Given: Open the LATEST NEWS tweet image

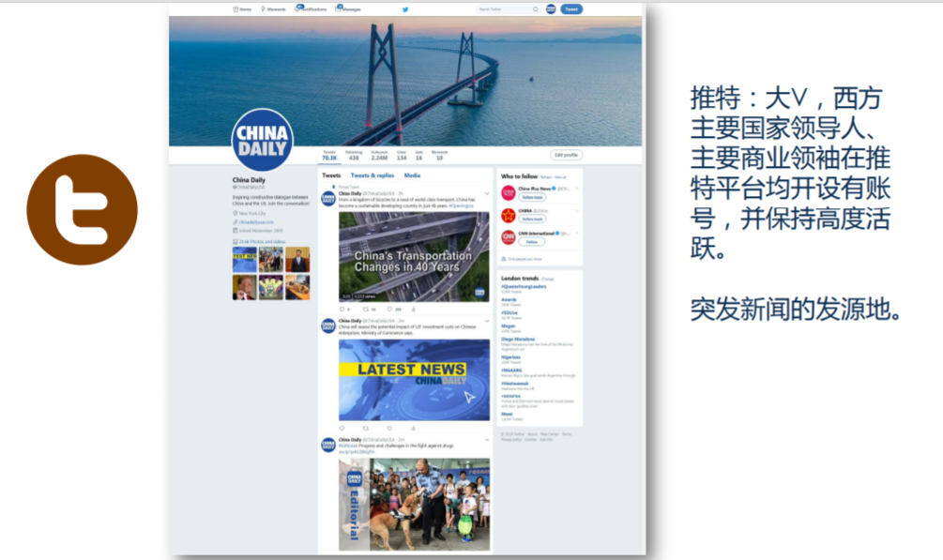Looking at the screenshot, I should tap(414, 380).
